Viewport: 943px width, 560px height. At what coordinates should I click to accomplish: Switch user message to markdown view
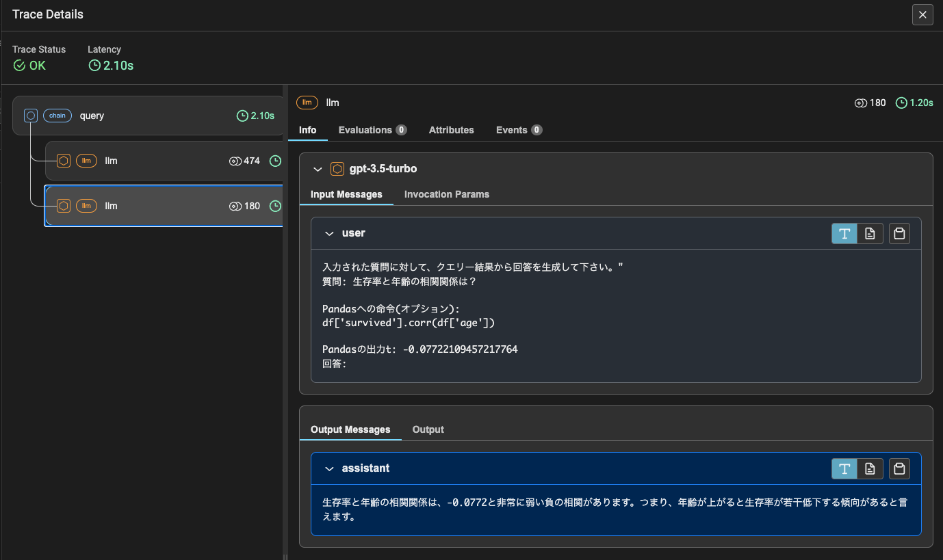pyautogui.click(x=870, y=233)
